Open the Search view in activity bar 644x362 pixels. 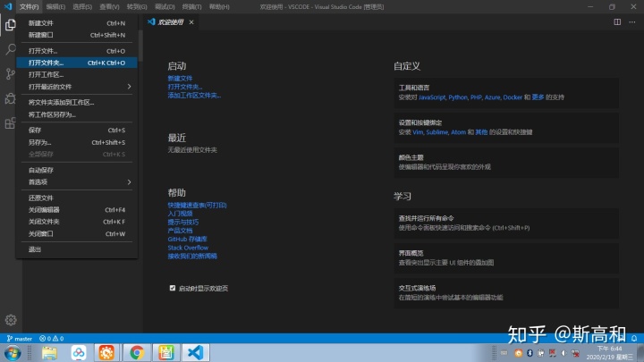coord(10,49)
